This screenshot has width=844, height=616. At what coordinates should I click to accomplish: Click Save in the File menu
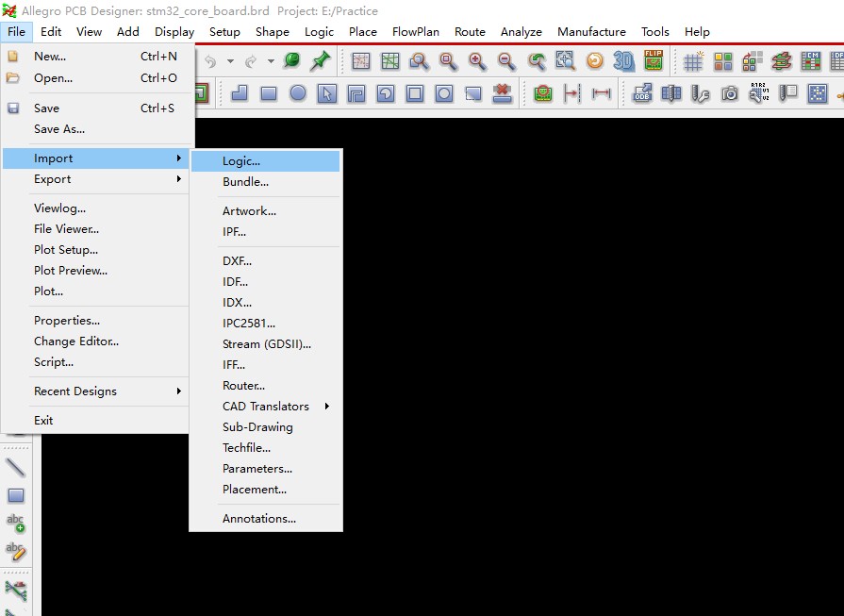pyautogui.click(x=97, y=108)
